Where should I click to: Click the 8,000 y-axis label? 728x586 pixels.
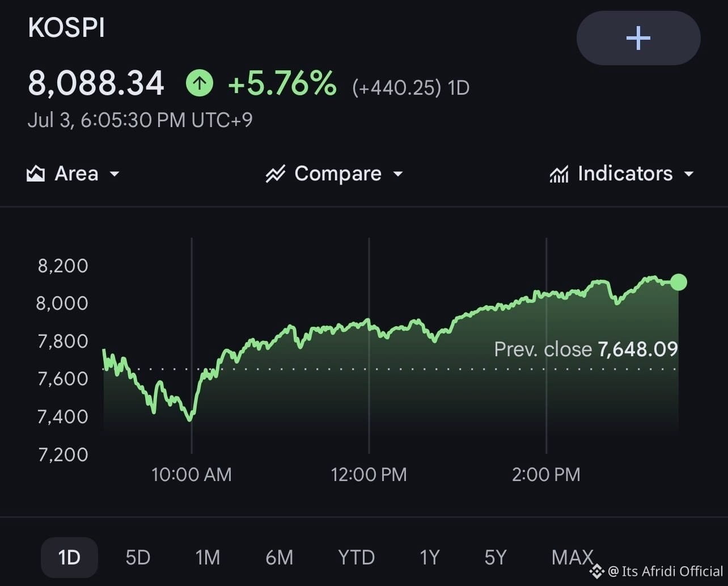click(62, 303)
